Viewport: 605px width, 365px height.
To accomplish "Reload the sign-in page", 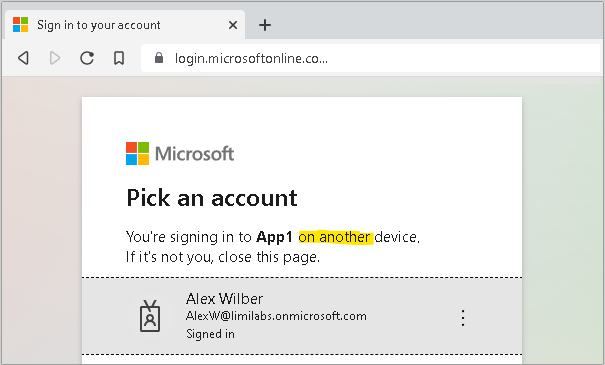I will point(87,58).
